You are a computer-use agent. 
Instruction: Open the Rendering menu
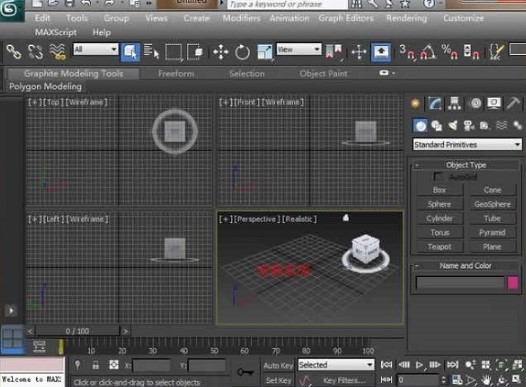point(407,18)
